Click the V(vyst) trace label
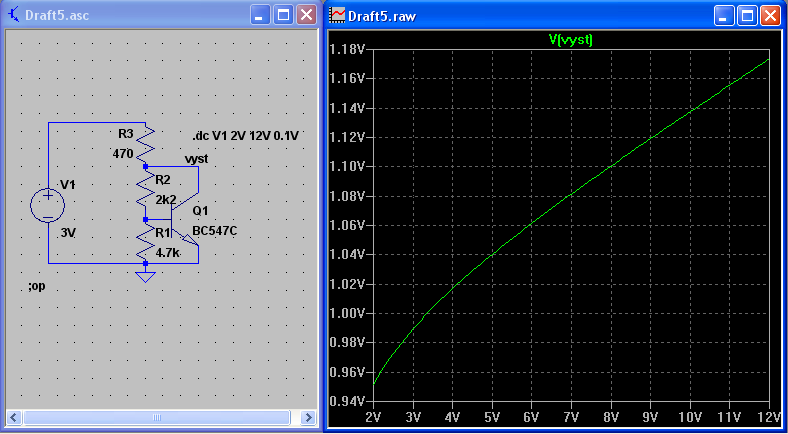Viewport: 788px width, 434px height. click(570, 41)
